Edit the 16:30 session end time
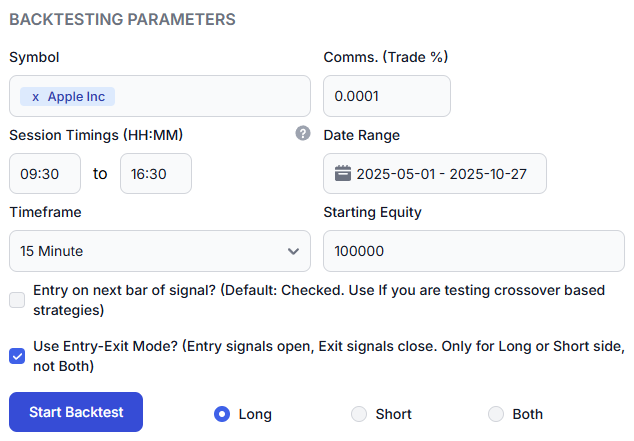The image size is (634, 441). pyautogui.click(x=155, y=174)
